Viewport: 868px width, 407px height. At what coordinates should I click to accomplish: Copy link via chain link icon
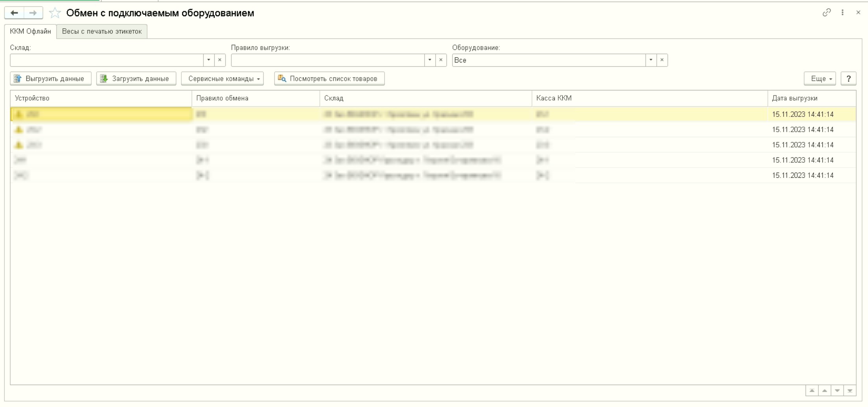tap(826, 13)
